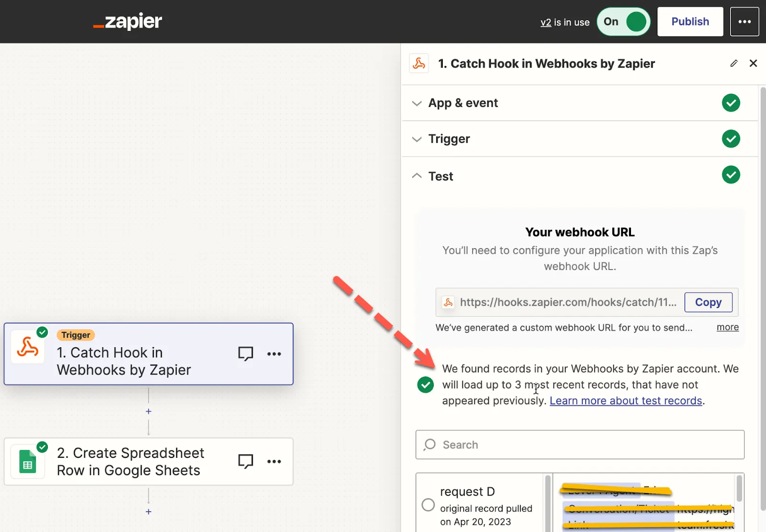Screen dimensions: 766x532
Task: Click the Webhooks icon in panel header
Action: pyautogui.click(x=419, y=64)
